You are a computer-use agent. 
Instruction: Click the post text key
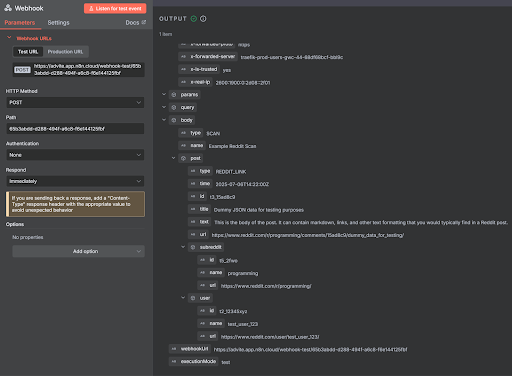[x=204, y=222]
